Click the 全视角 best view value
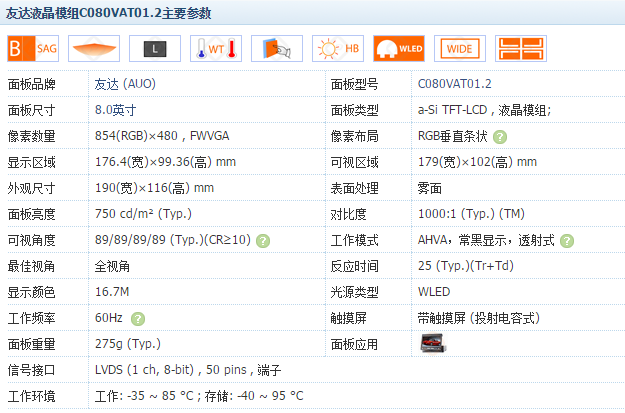 coord(112,266)
